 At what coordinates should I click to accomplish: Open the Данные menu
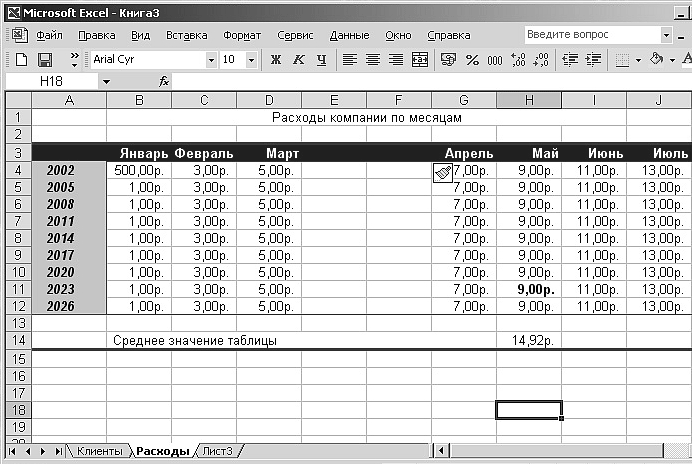[x=349, y=35]
